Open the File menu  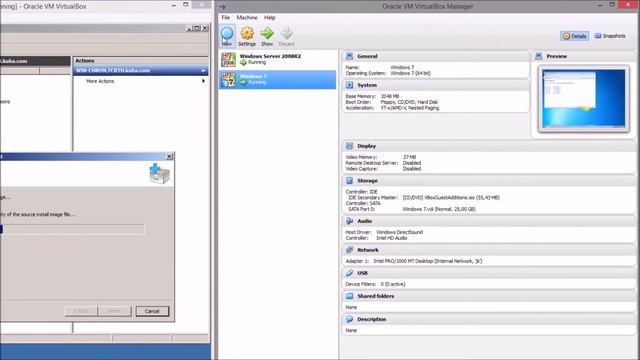pyautogui.click(x=225, y=18)
